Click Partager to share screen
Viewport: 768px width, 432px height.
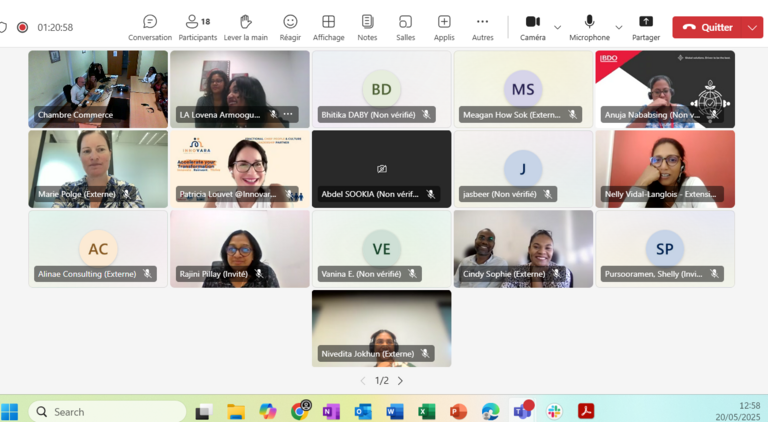coord(645,27)
